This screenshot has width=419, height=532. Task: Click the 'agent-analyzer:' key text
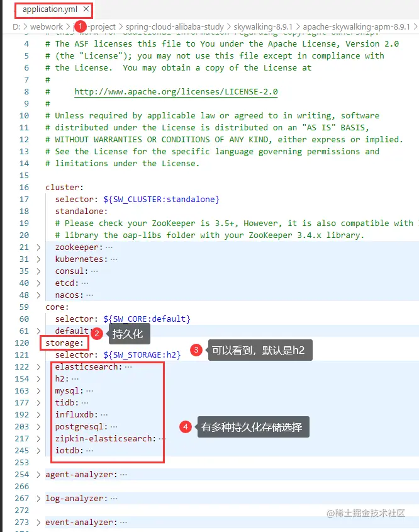81,474
